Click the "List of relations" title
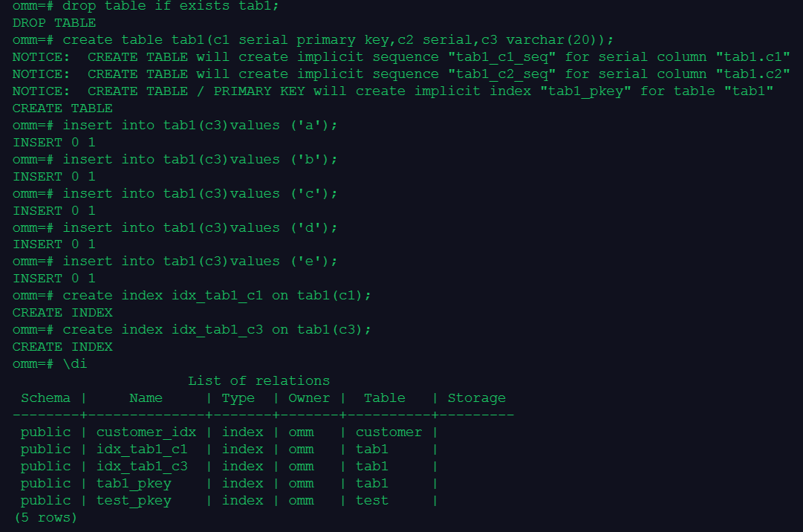Viewport: 803px width, 532px height. coord(259,381)
